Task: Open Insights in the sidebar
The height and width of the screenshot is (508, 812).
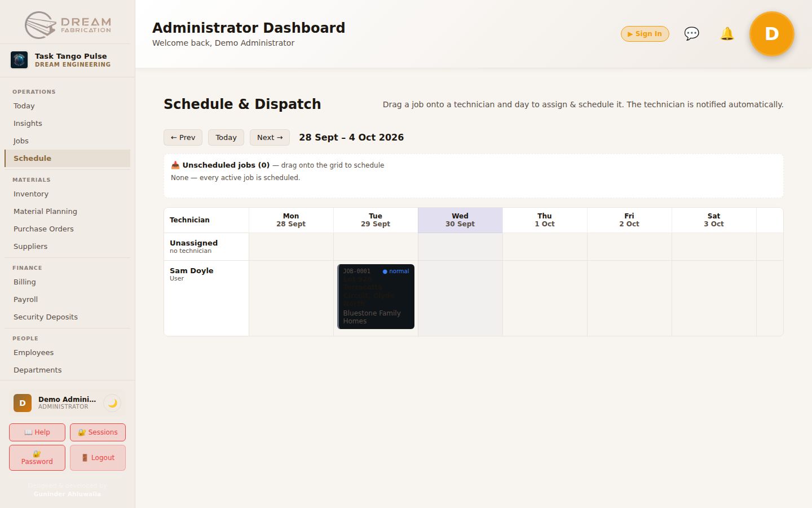Action: click(67, 123)
